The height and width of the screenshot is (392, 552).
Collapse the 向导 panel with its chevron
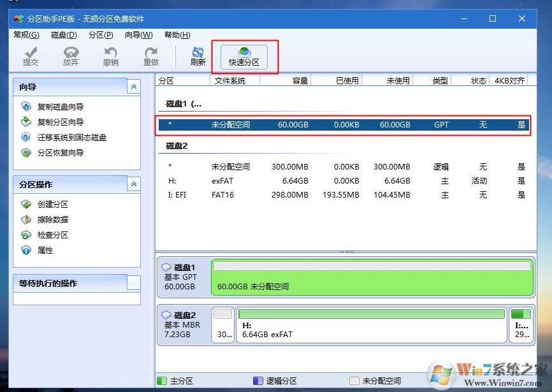click(133, 87)
